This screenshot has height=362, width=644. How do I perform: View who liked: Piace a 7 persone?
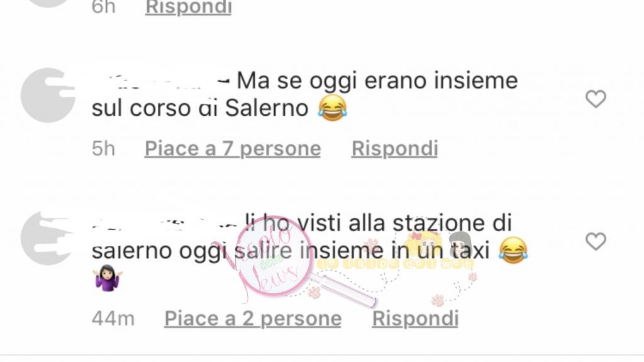pyautogui.click(x=233, y=149)
